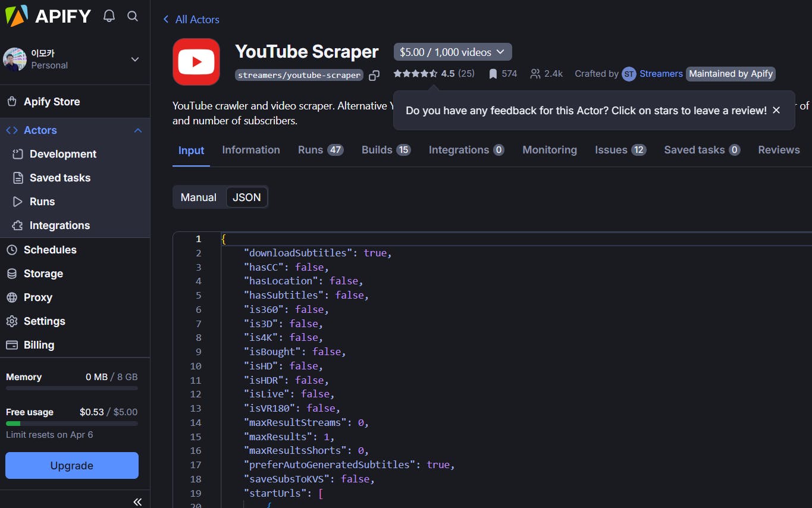Open Runs in sidebar
The width and height of the screenshot is (812, 508).
42,202
